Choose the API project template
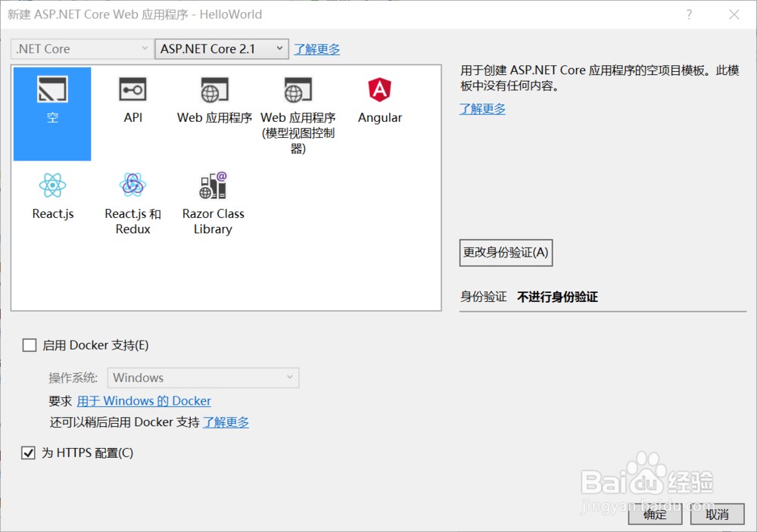 point(132,98)
